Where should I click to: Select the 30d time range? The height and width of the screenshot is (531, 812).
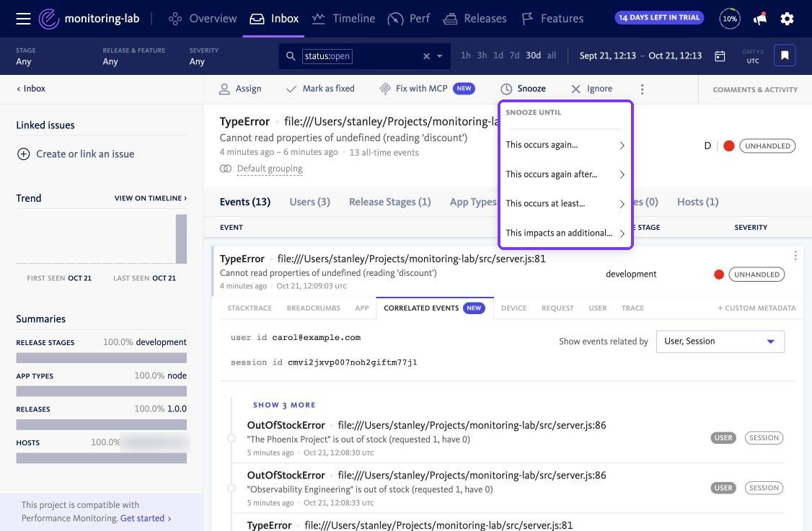point(534,55)
